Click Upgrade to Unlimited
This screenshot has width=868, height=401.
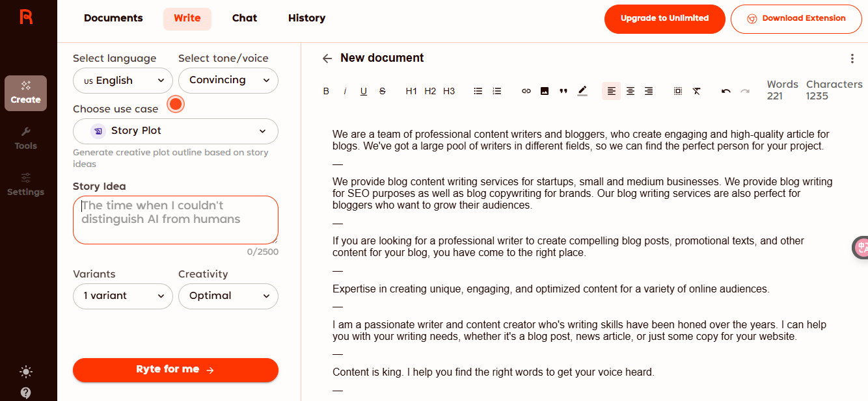point(664,19)
